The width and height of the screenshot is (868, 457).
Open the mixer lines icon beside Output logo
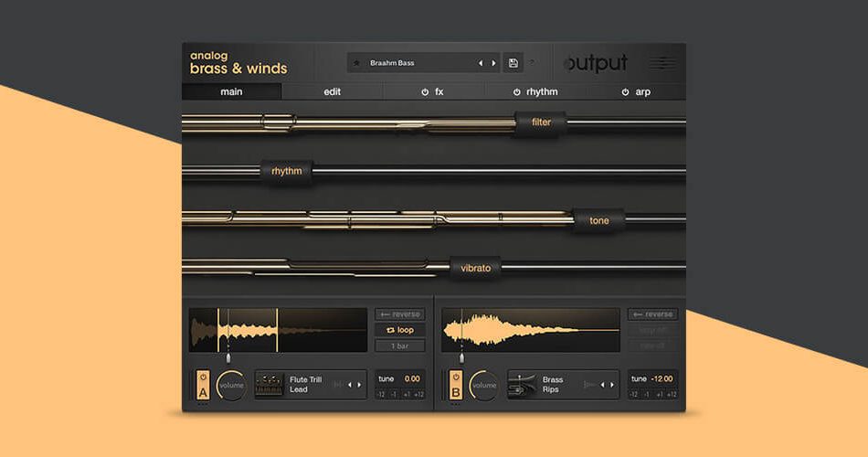point(663,63)
